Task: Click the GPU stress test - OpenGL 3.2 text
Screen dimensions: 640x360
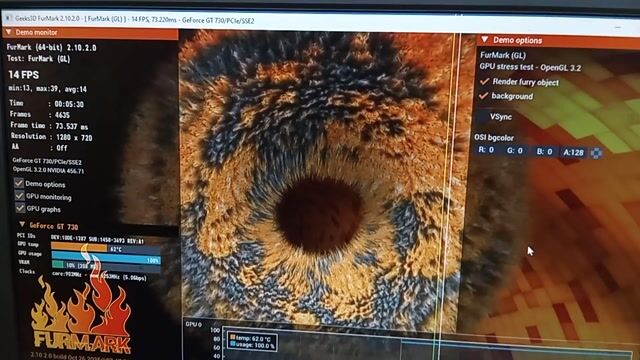Action: [530, 67]
